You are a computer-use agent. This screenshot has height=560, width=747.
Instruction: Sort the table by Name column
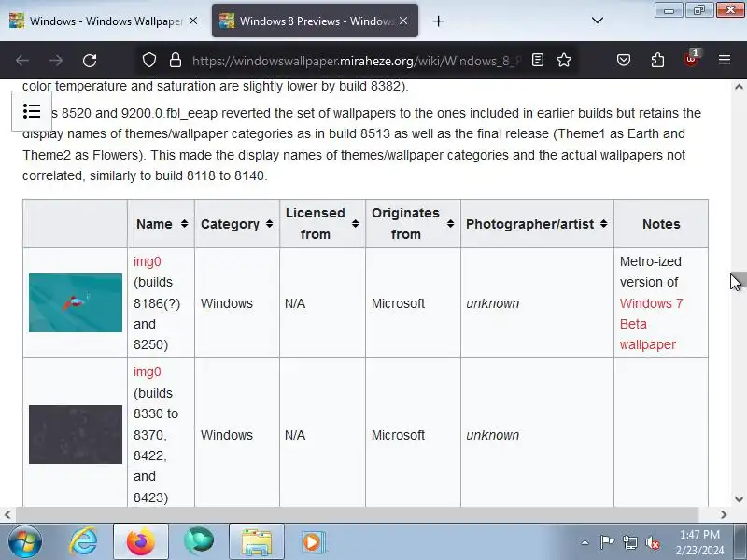pos(161,224)
